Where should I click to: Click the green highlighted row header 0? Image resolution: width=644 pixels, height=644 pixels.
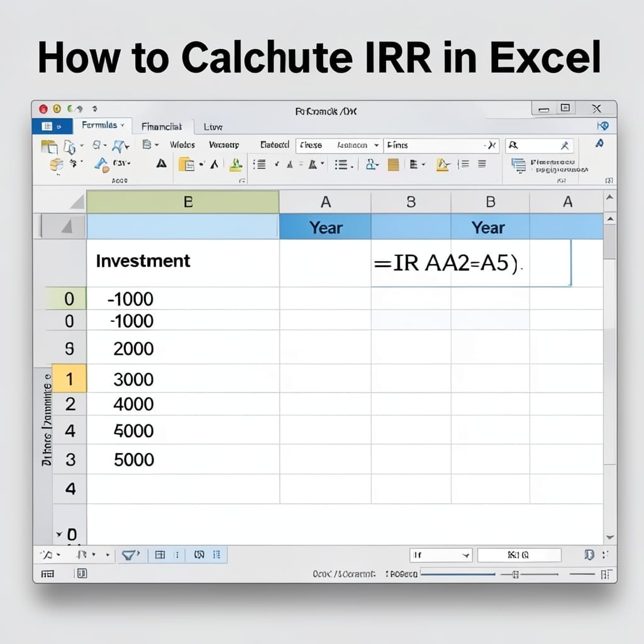[x=65, y=298]
